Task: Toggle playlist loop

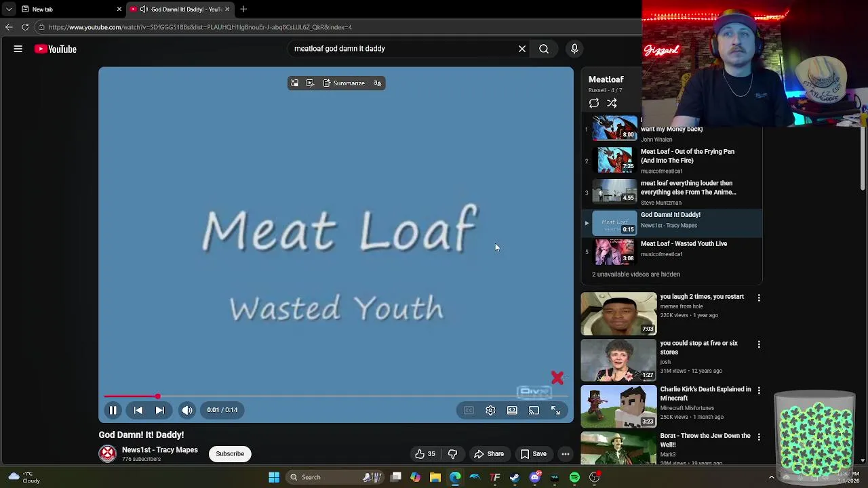Action: 594,103
